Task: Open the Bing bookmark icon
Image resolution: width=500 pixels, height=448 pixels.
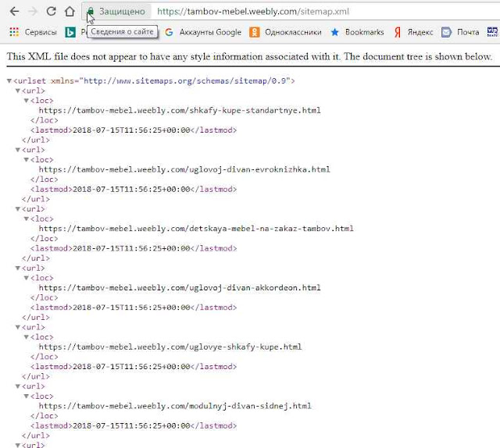Action: click(x=70, y=32)
